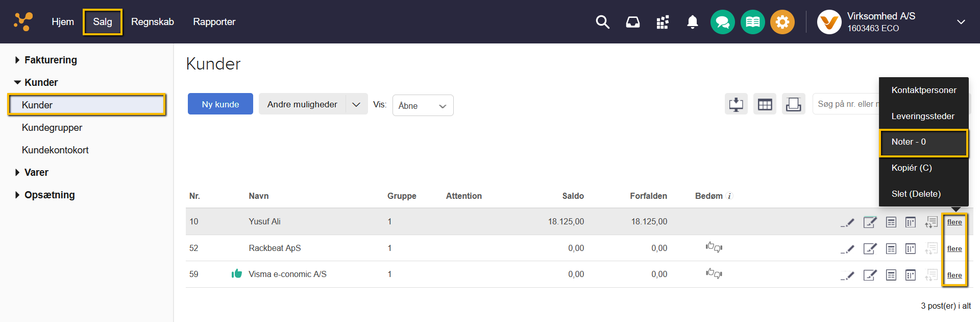The height and width of the screenshot is (322, 980).
Task: Click the table columns layout icon
Action: tap(765, 104)
